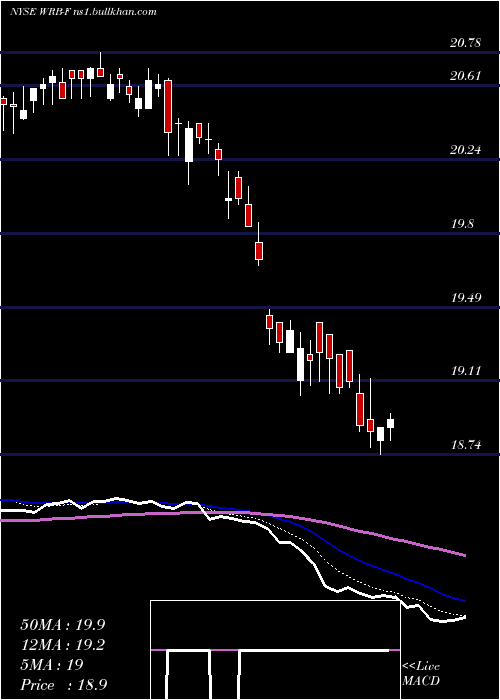
Task: Click the last white candlestick on the chart
Action: [x=391, y=423]
